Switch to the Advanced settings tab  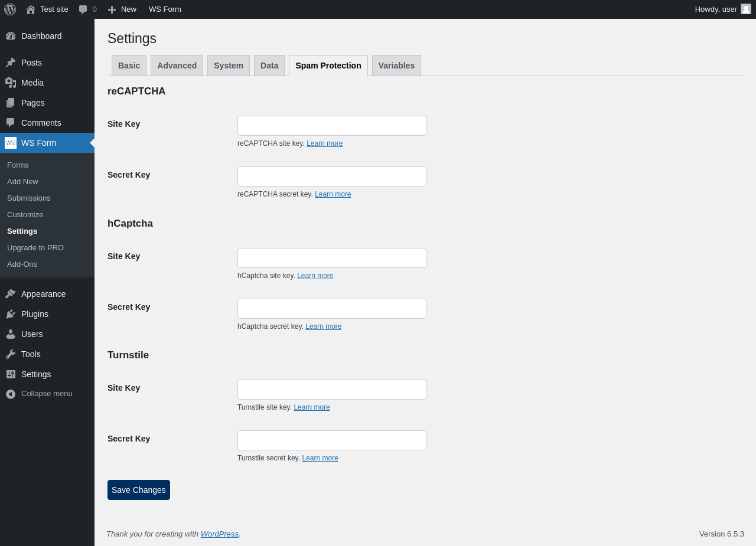[177, 66]
